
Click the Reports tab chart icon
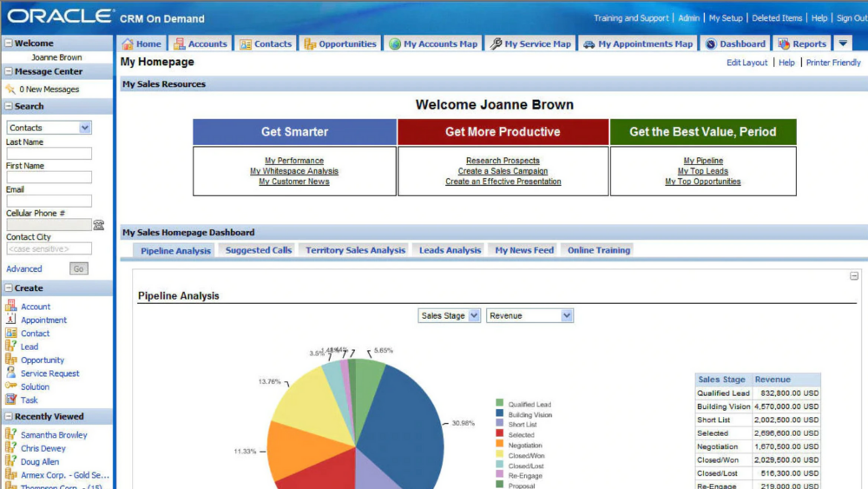784,43
